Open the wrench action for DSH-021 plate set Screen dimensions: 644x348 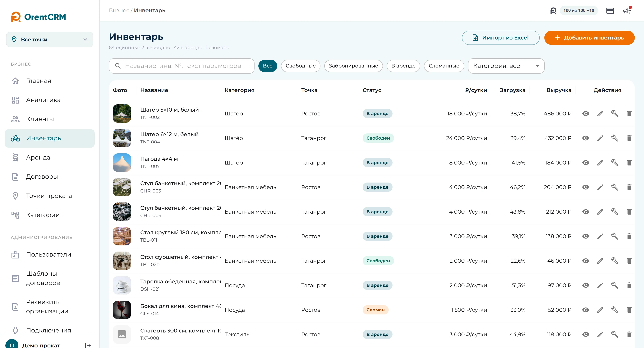click(615, 285)
